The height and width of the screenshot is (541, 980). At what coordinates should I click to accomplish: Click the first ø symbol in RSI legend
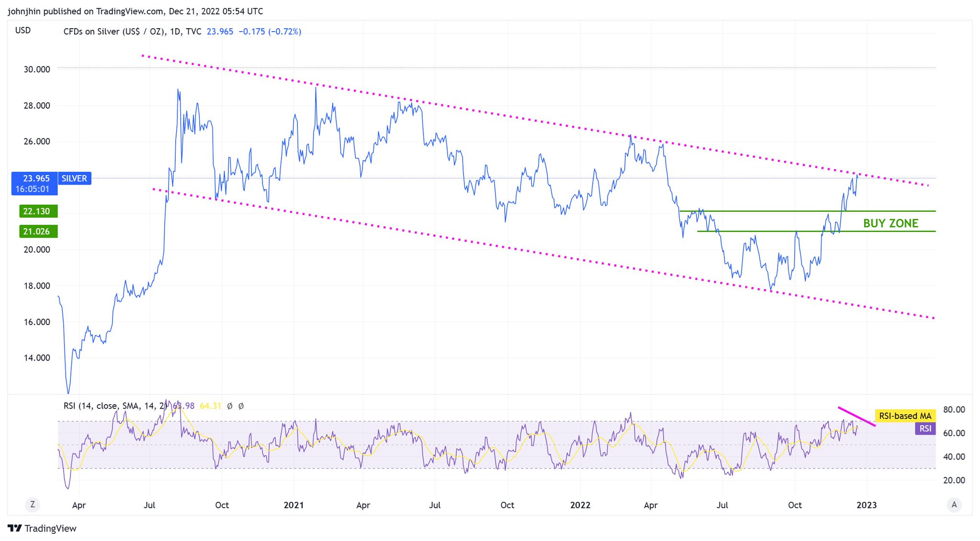pos(230,406)
